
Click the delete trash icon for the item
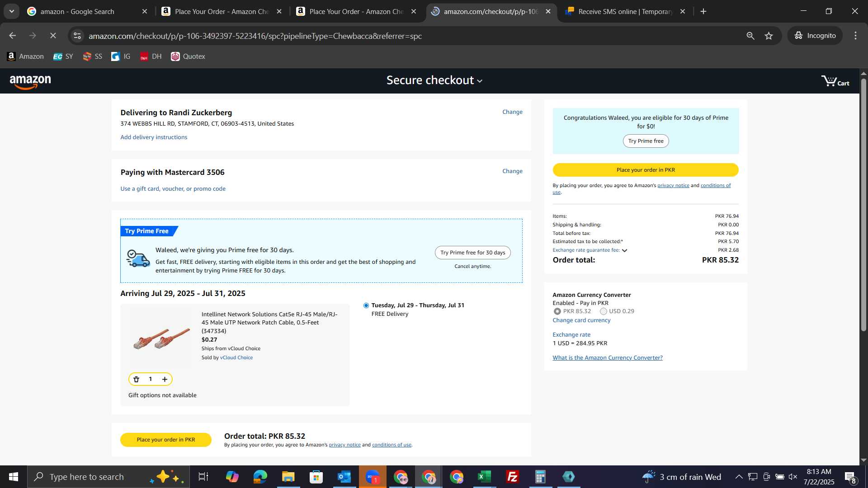[136, 380]
